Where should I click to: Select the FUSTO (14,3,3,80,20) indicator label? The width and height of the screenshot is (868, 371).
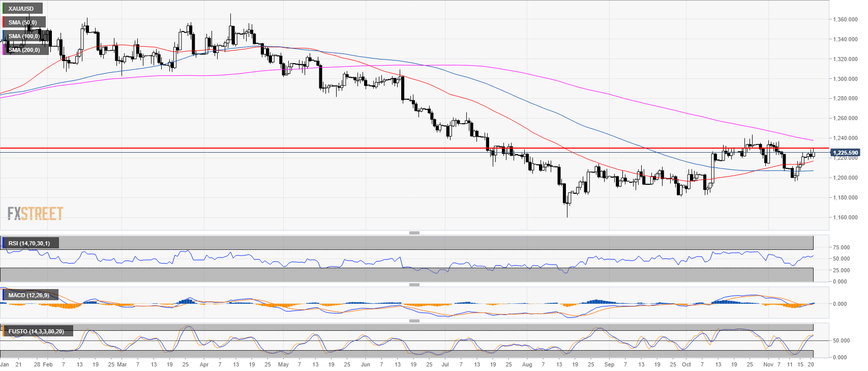pyautogui.click(x=36, y=331)
